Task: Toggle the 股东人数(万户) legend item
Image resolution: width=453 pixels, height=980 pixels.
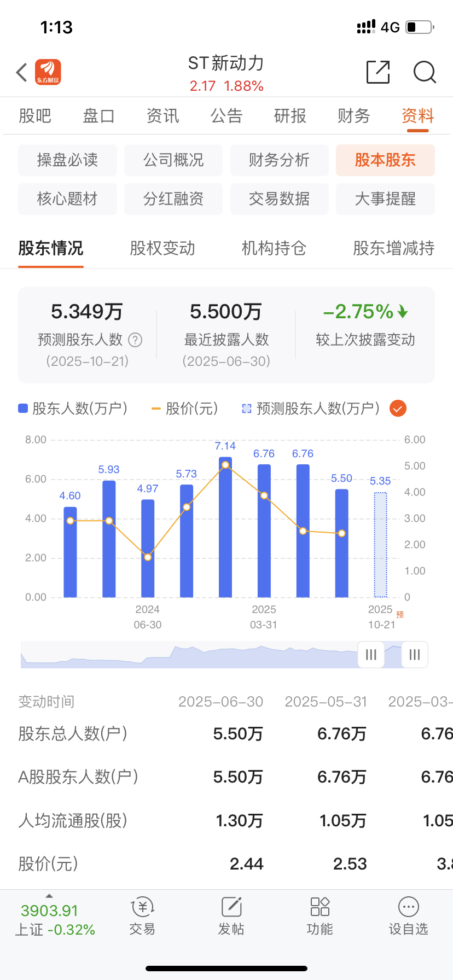Action: [x=73, y=409]
